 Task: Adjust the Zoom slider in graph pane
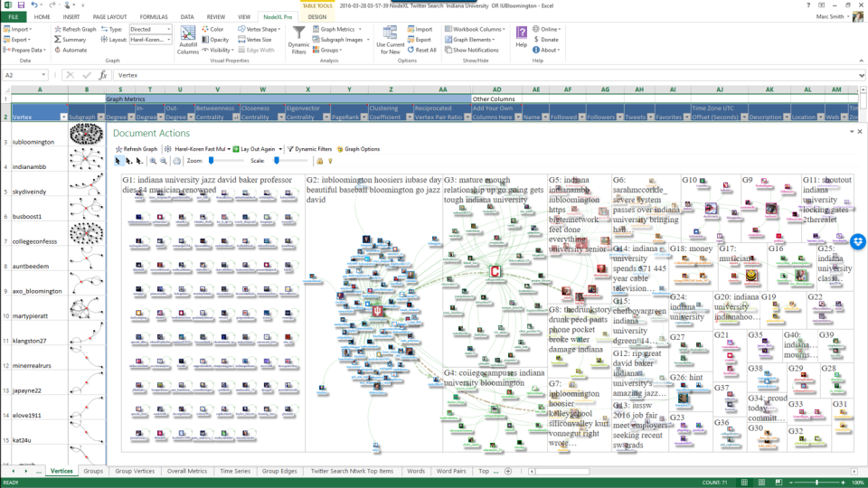click(x=211, y=161)
